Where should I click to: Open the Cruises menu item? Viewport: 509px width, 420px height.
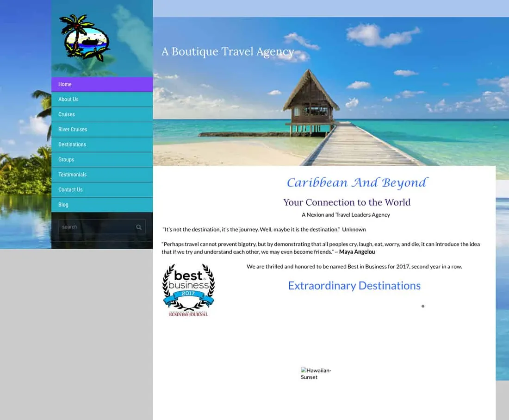pyautogui.click(x=102, y=114)
